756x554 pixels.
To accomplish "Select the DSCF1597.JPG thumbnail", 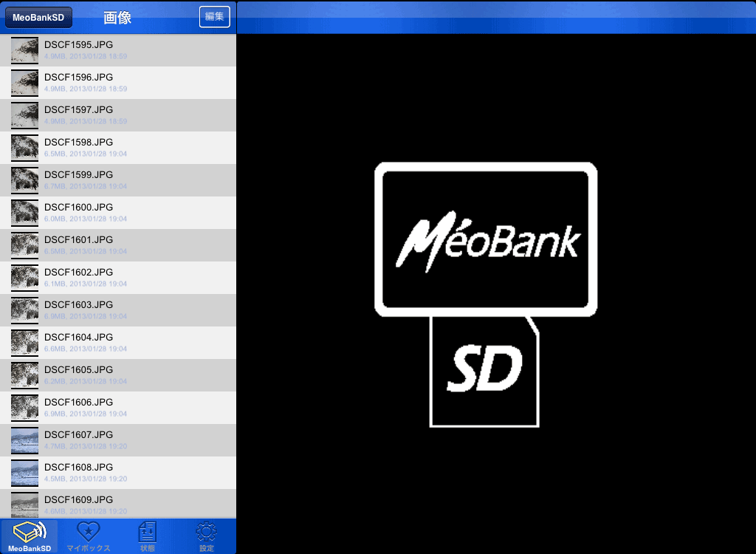I will pyautogui.click(x=24, y=115).
